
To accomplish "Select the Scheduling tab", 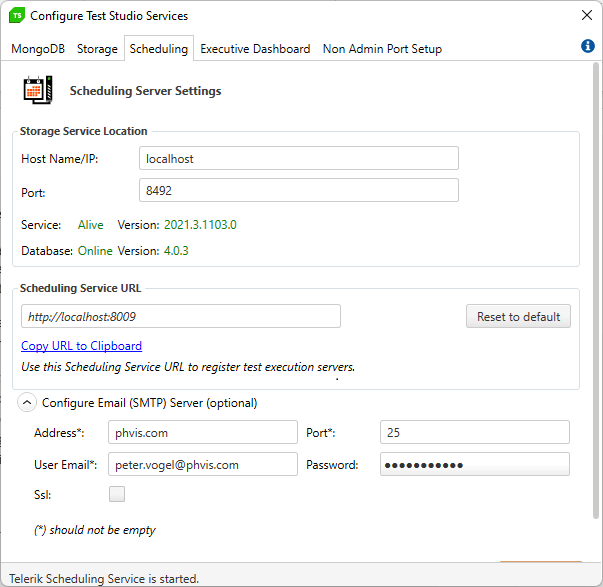I will pyautogui.click(x=158, y=49).
